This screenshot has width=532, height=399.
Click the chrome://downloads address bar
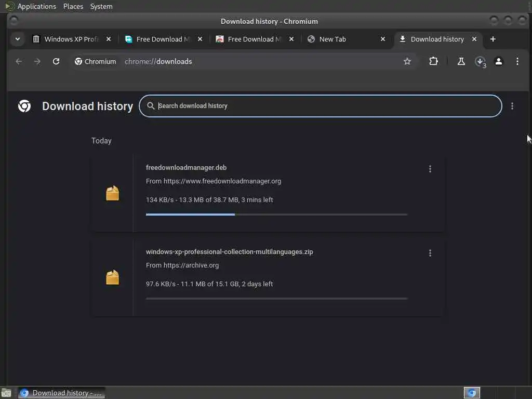243,61
